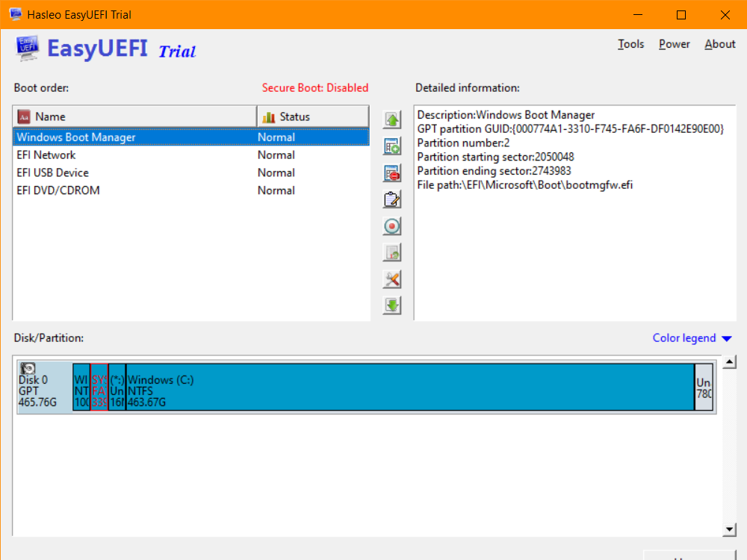Open the boot repair tool
The width and height of the screenshot is (747, 560).
click(391, 279)
